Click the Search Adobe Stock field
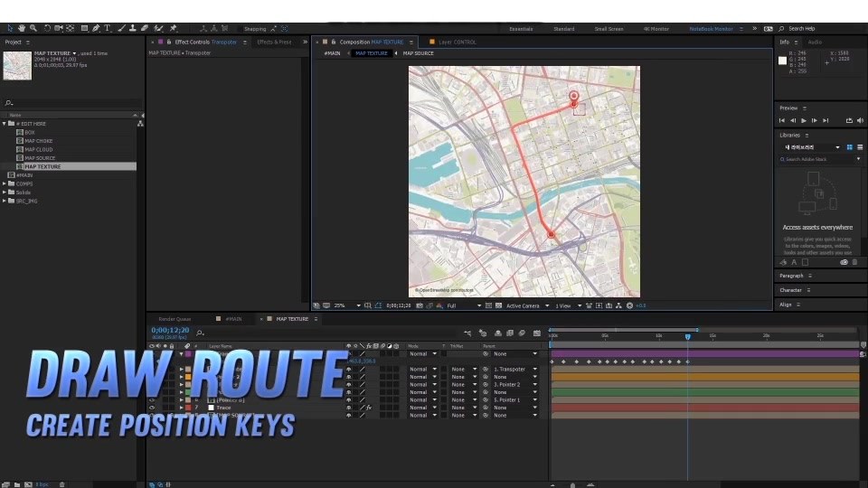Screen dimensions: 868x488 (820, 159)
